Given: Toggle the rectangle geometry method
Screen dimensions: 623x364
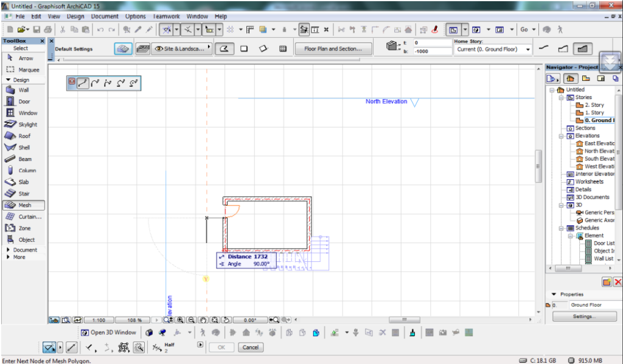Looking at the screenshot, I should (244, 49).
